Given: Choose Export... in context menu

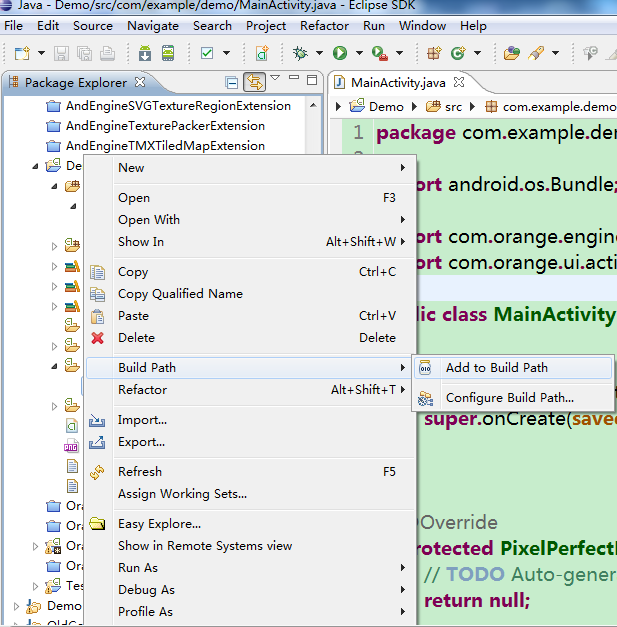Looking at the screenshot, I should tap(249, 442).
